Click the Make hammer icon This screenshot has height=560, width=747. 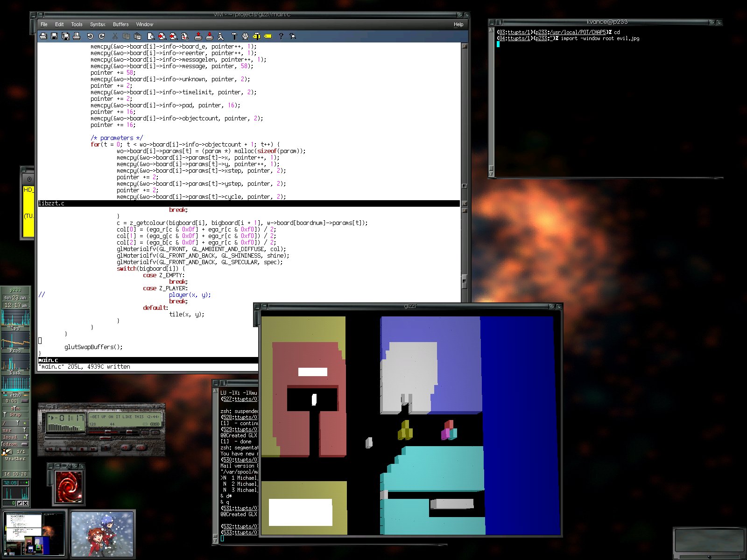[x=234, y=36]
